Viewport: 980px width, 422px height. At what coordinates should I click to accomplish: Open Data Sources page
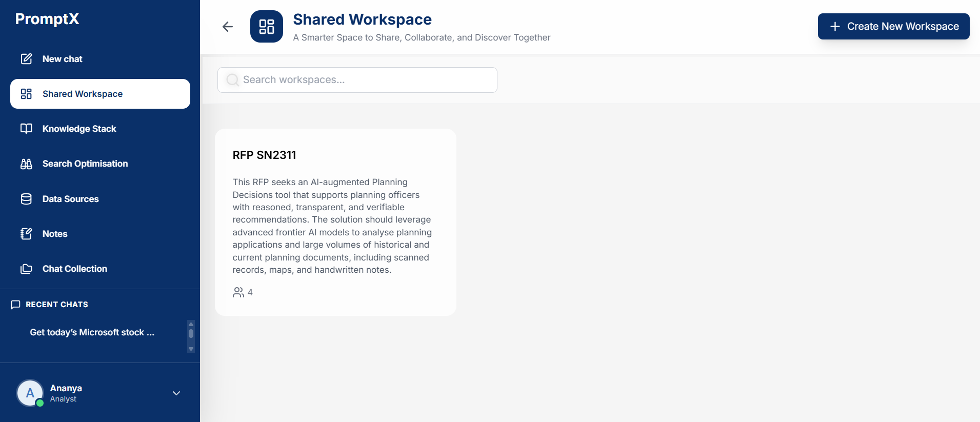point(100,199)
